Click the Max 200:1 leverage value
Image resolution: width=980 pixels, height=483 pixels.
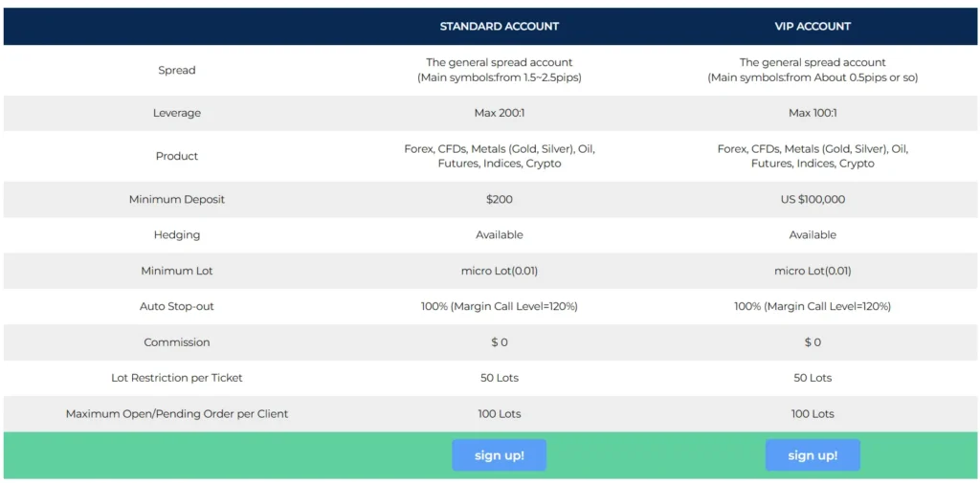[499, 113]
